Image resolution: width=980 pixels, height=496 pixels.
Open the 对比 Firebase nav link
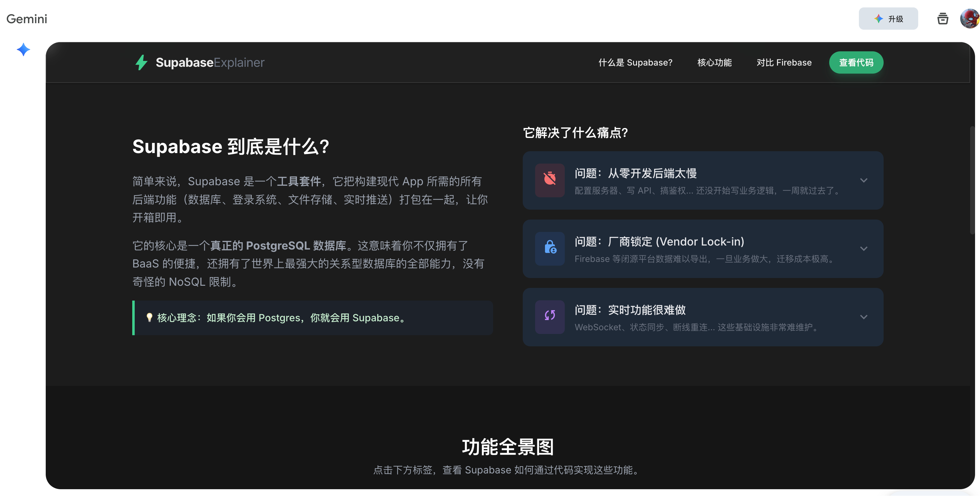(x=784, y=62)
